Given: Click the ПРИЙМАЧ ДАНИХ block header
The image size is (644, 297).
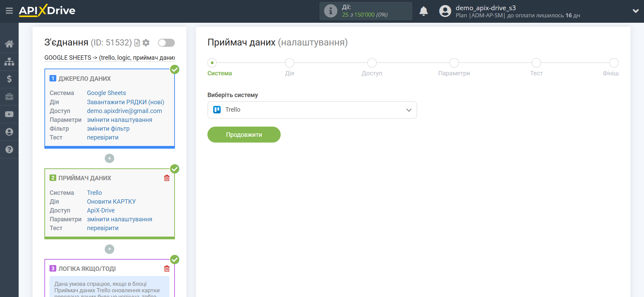Looking at the screenshot, I should coord(85,178).
